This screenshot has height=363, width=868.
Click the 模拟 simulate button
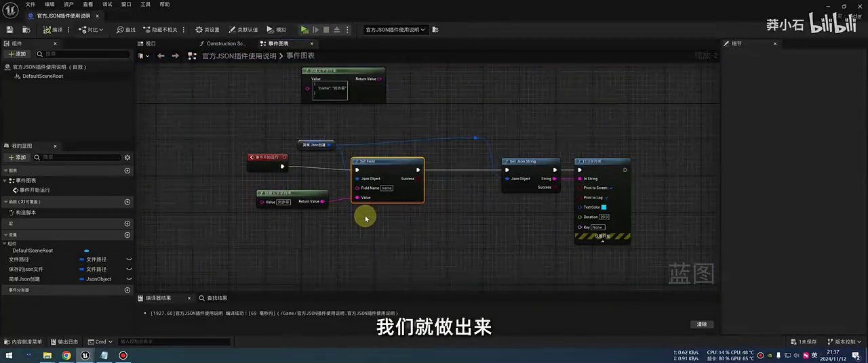277,30
